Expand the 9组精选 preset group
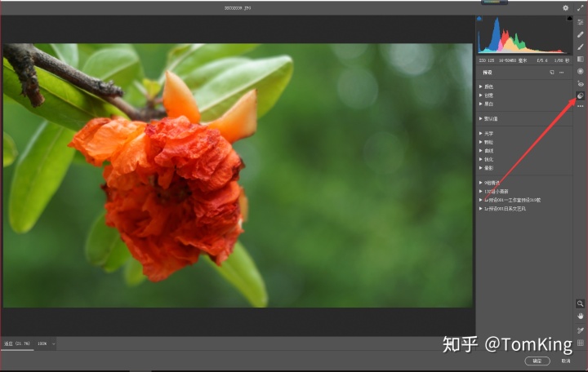The height and width of the screenshot is (372, 588). coord(489,183)
